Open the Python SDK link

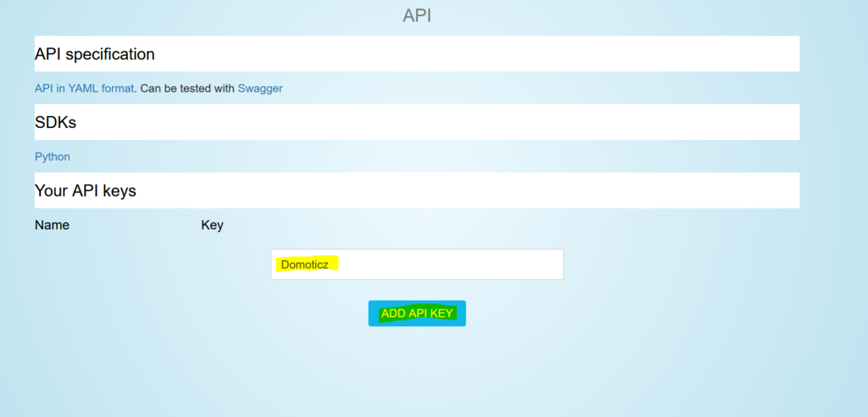[x=53, y=157]
